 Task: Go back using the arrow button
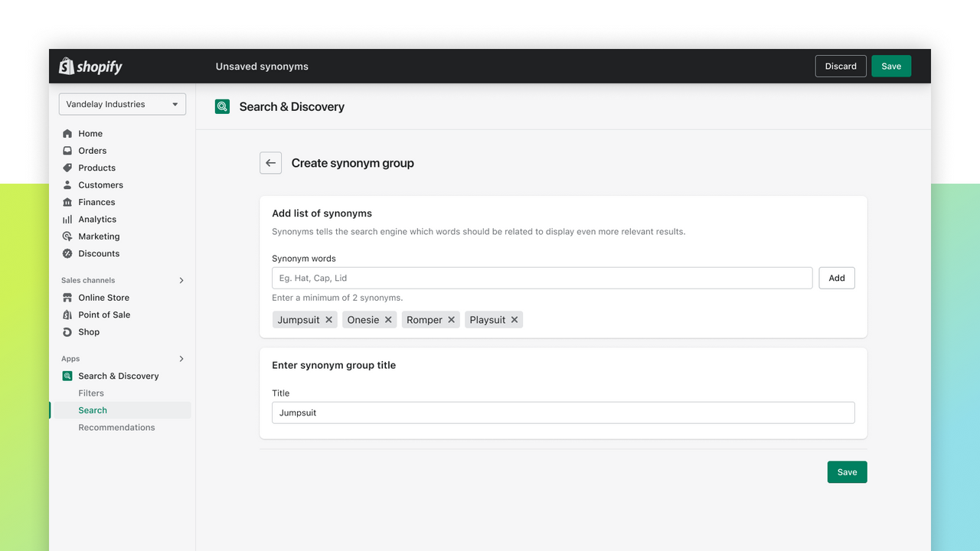click(x=270, y=163)
